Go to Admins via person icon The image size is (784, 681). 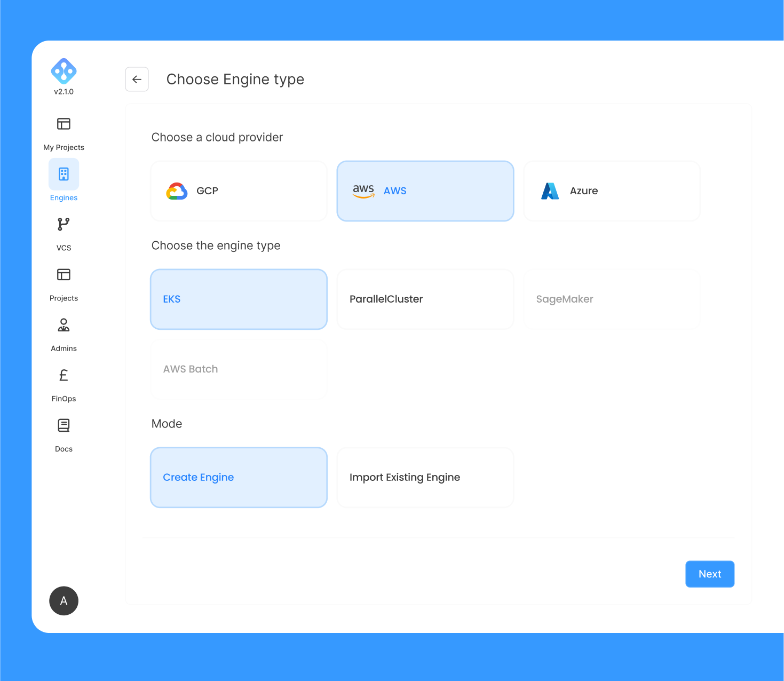[x=64, y=324]
